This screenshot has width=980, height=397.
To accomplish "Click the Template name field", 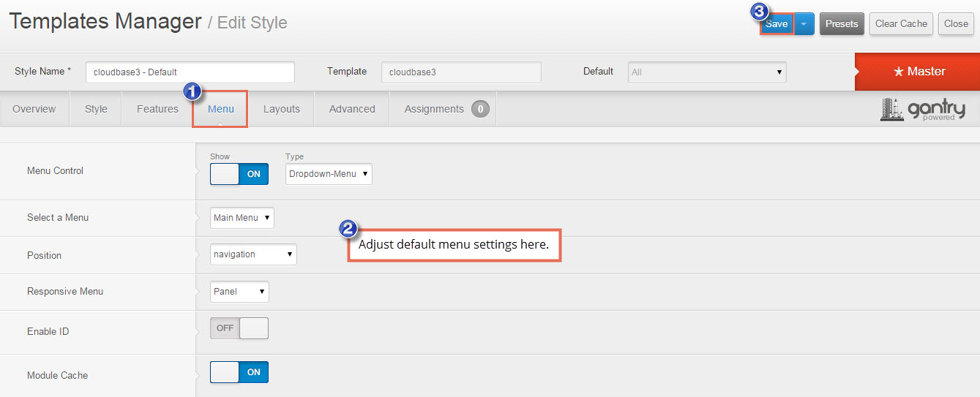I will pos(461,72).
